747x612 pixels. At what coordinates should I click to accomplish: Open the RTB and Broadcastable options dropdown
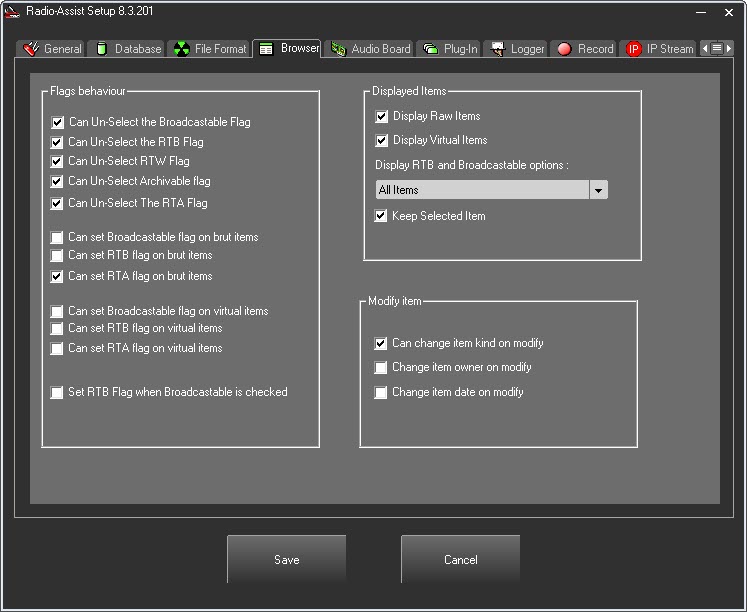[598, 190]
